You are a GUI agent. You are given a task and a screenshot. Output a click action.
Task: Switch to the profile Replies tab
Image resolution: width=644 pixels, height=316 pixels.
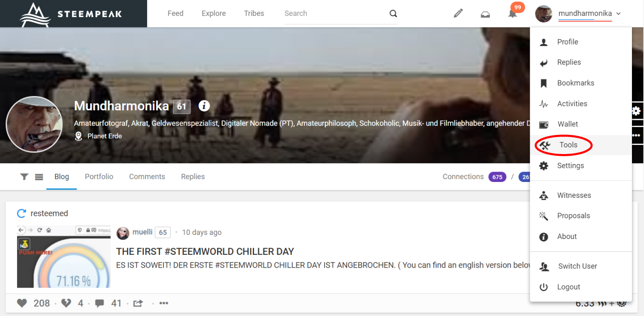tap(193, 177)
